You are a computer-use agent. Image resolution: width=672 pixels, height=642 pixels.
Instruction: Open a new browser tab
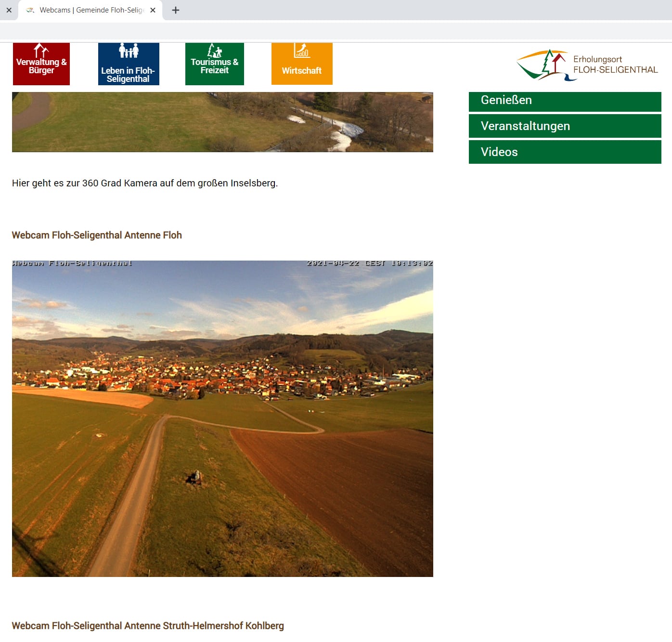point(176,10)
